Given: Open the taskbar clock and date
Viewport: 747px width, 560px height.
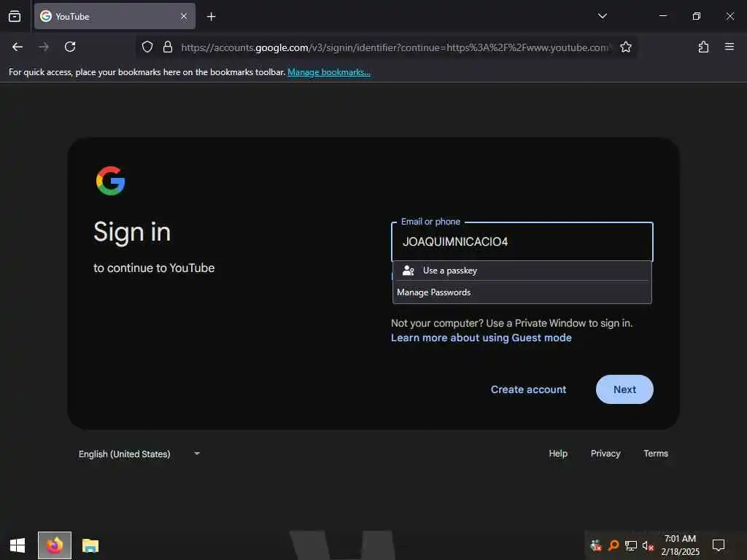Looking at the screenshot, I should coord(680,545).
